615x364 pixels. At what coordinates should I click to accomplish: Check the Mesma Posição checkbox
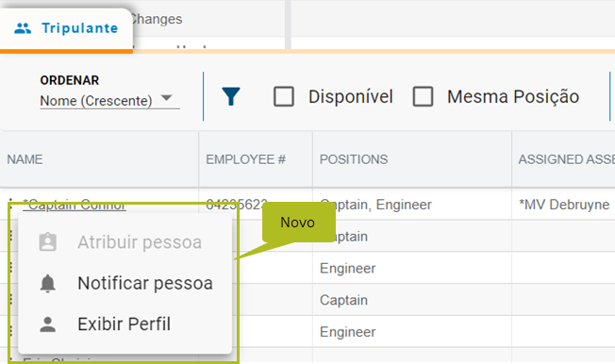click(423, 96)
